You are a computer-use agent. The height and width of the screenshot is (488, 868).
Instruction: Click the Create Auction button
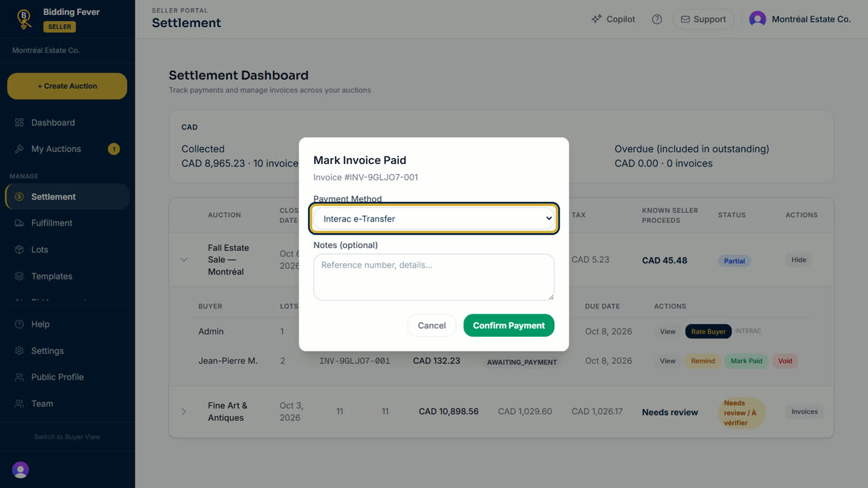(67, 86)
